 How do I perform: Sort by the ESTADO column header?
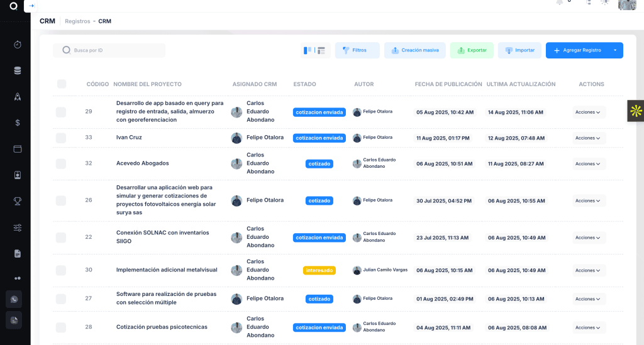304,84
